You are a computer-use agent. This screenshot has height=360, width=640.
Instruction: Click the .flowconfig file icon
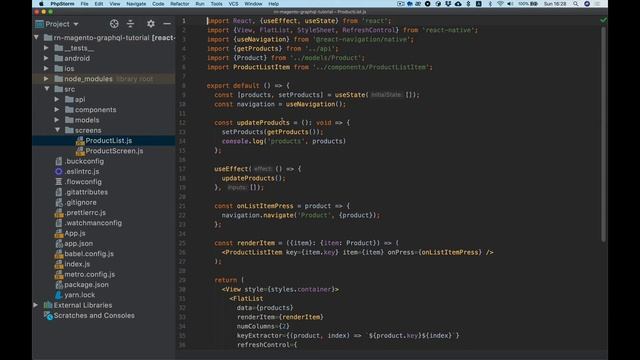59,182
